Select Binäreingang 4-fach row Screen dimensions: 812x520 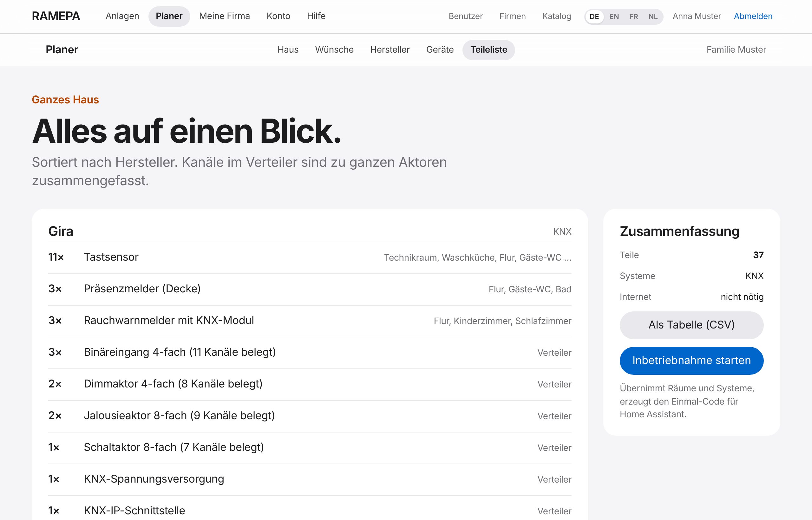tap(310, 353)
